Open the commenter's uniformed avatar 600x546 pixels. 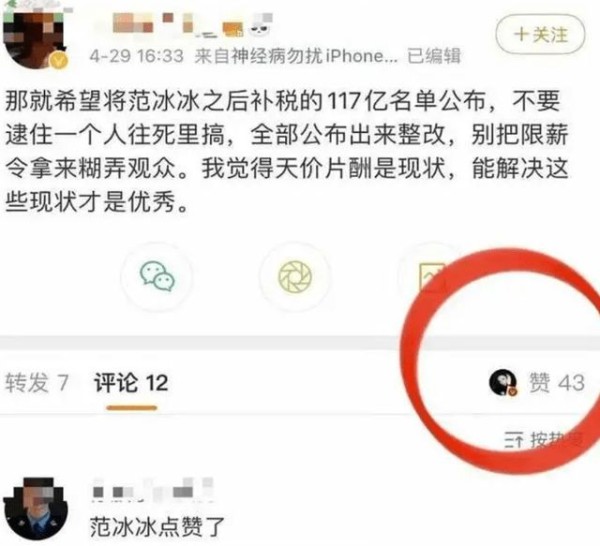pos(36,509)
